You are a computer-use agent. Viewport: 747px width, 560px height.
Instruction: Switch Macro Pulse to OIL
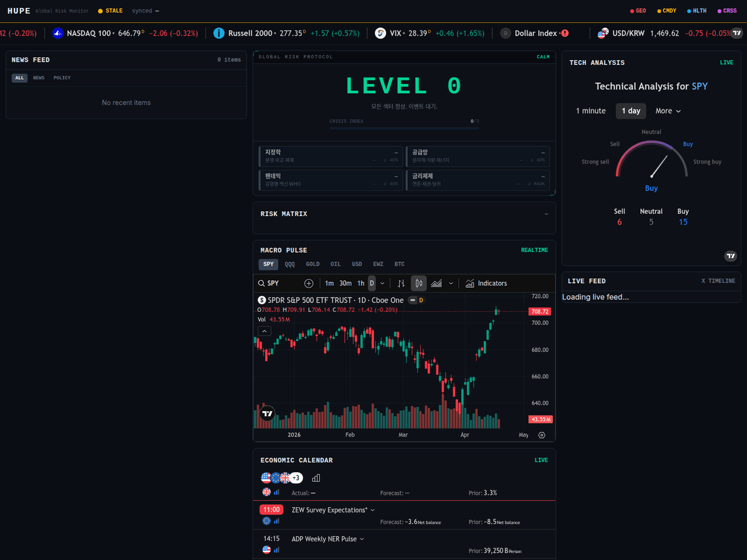click(336, 264)
